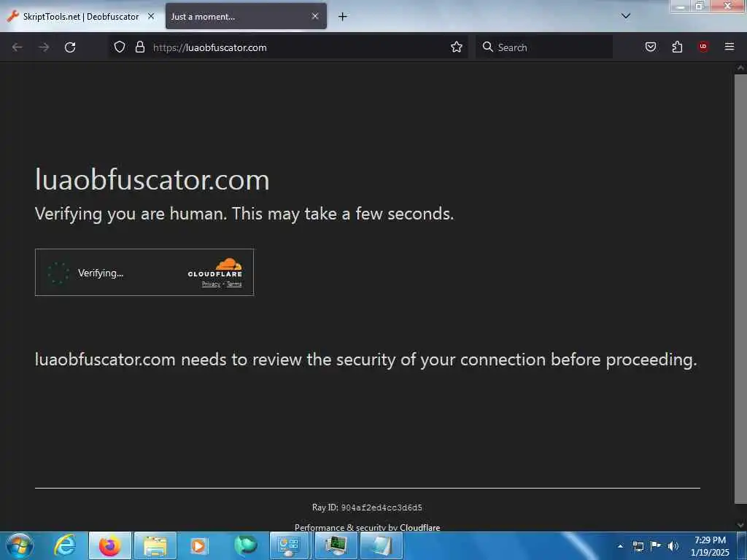The width and height of the screenshot is (747, 560).
Task: Open the control panel taskbar window
Action: (x=289, y=545)
